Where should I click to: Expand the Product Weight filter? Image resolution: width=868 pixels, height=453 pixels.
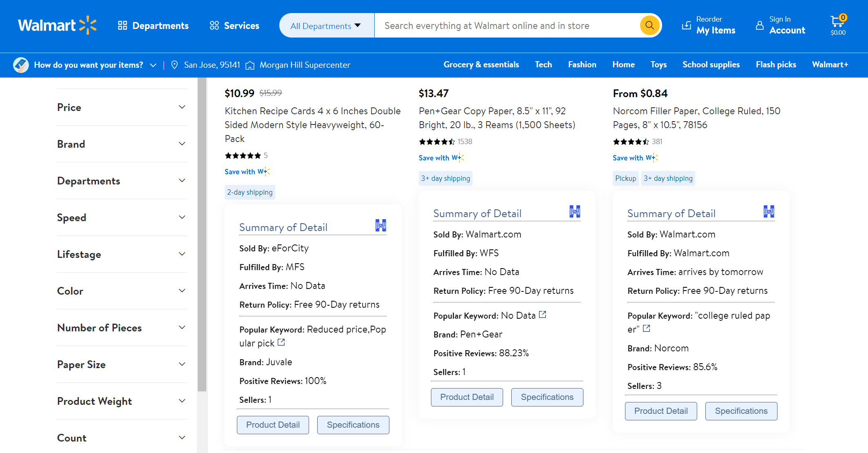pyautogui.click(x=122, y=401)
